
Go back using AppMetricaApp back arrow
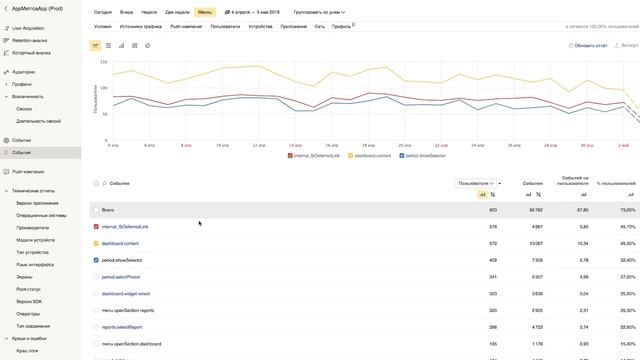click(x=6, y=9)
